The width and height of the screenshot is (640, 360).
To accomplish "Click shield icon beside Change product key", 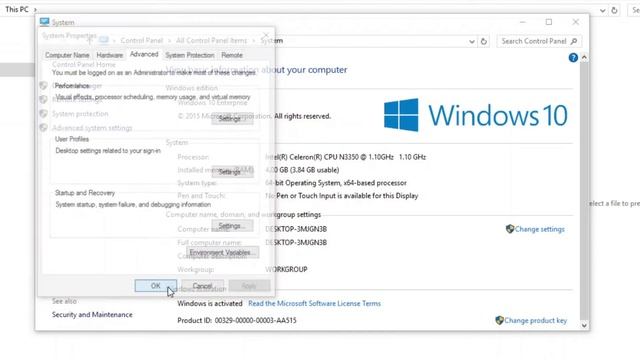I will pyautogui.click(x=499, y=320).
